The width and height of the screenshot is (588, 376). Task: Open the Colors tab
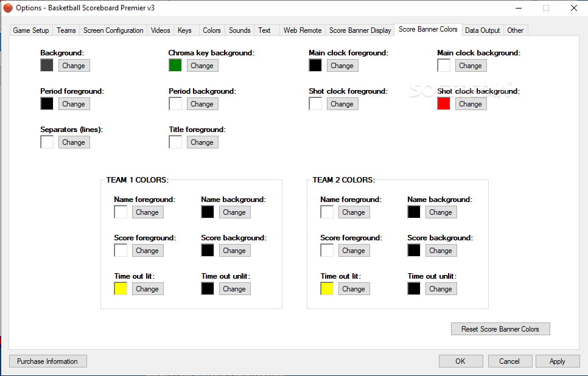pos(211,30)
